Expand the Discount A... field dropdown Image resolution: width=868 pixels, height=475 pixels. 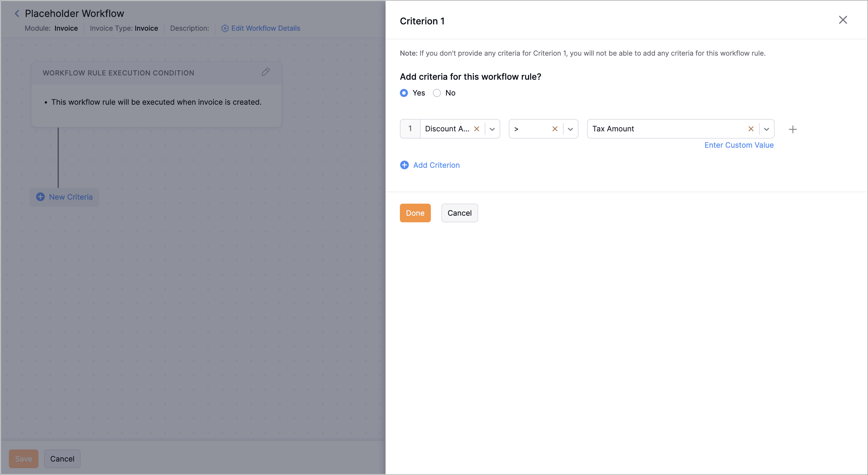point(492,129)
